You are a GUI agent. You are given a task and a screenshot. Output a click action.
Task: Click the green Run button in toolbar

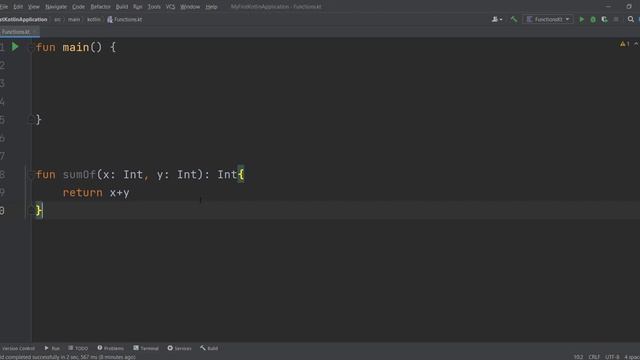coord(582,20)
